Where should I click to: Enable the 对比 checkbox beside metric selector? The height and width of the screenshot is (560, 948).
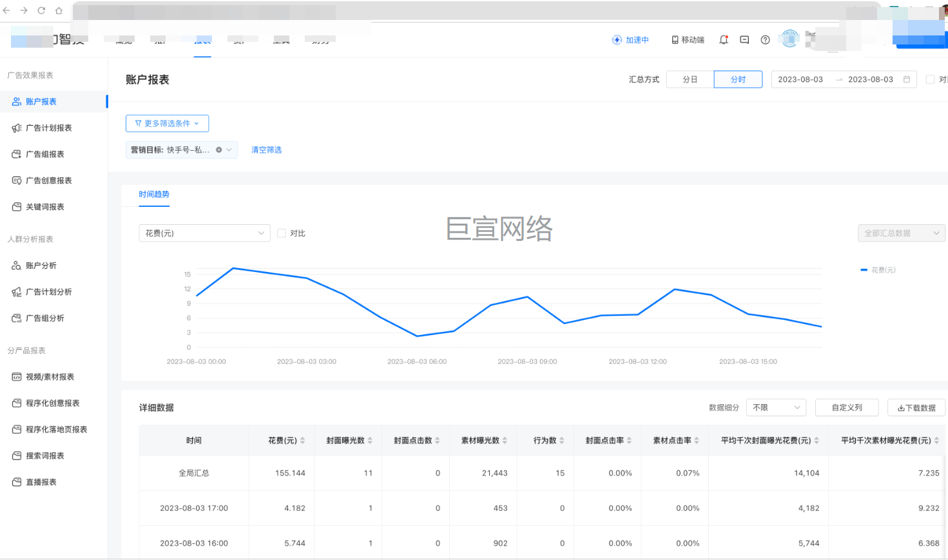pyautogui.click(x=282, y=233)
